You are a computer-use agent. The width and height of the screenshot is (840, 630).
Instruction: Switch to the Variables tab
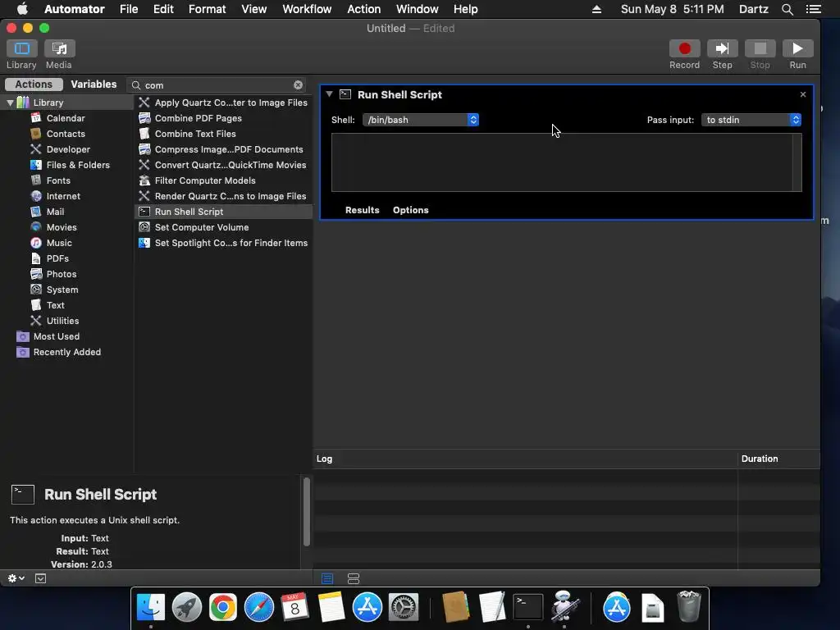click(94, 84)
